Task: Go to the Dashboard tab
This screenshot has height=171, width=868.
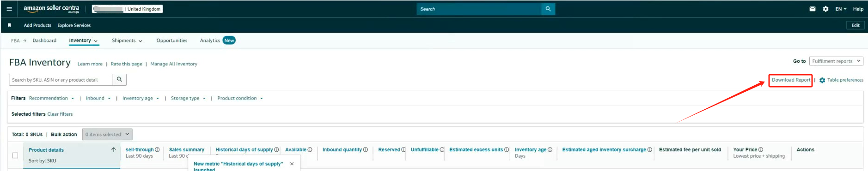Action: tap(44, 41)
